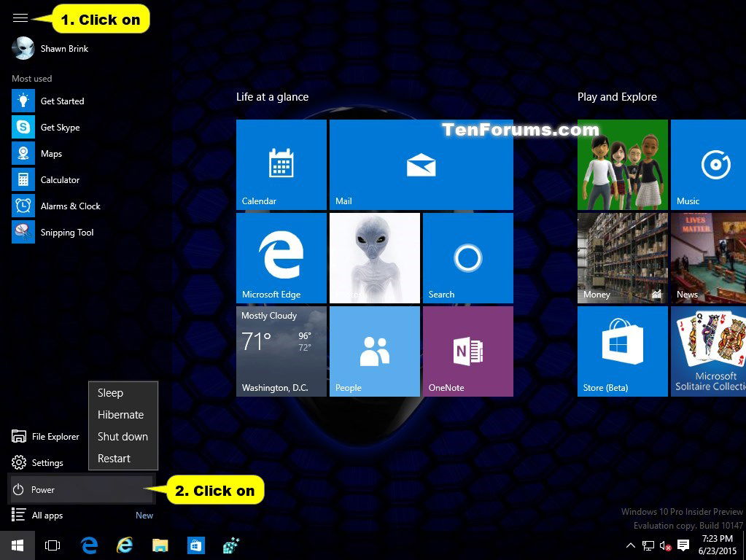Open the alien Photos tile
The width and height of the screenshot is (746, 560).
(x=374, y=258)
